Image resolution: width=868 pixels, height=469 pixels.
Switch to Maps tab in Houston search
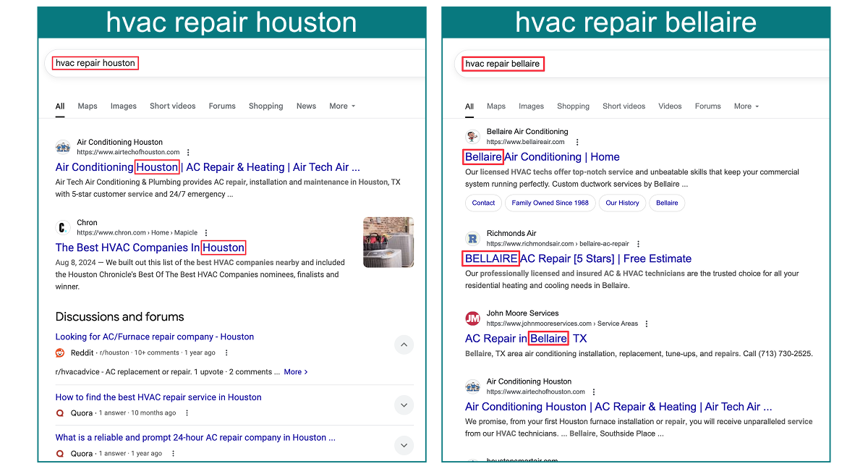click(x=88, y=106)
